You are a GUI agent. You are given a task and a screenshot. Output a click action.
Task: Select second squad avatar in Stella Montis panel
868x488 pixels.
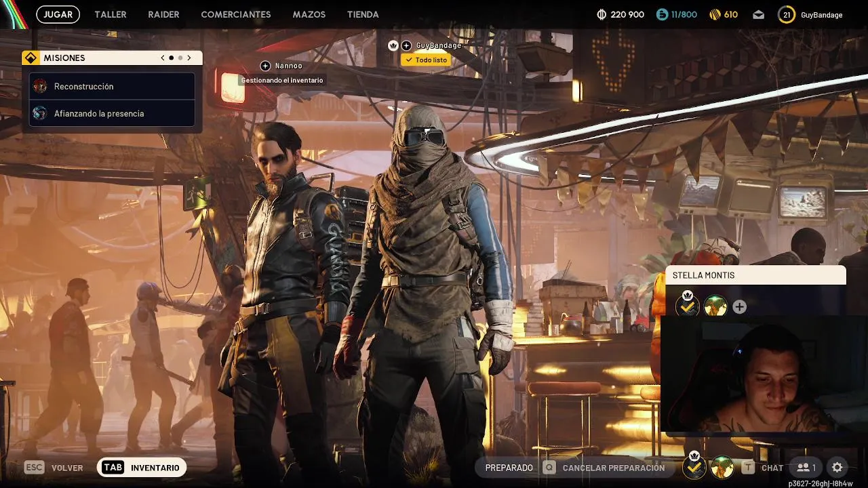715,307
